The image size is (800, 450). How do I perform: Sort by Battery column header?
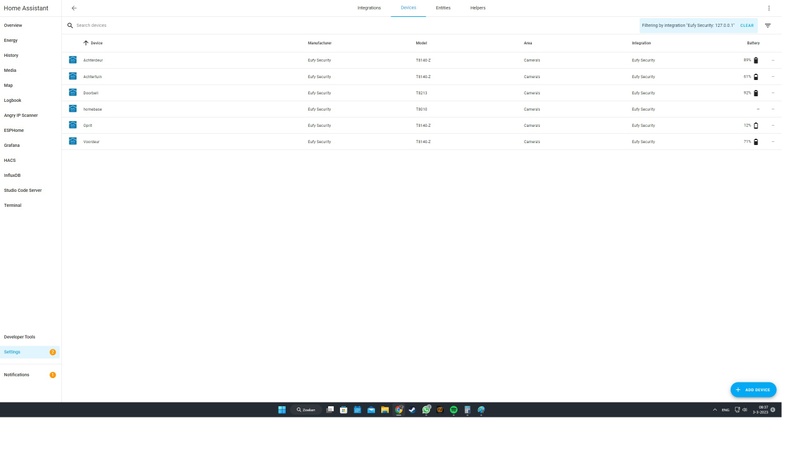click(x=753, y=43)
